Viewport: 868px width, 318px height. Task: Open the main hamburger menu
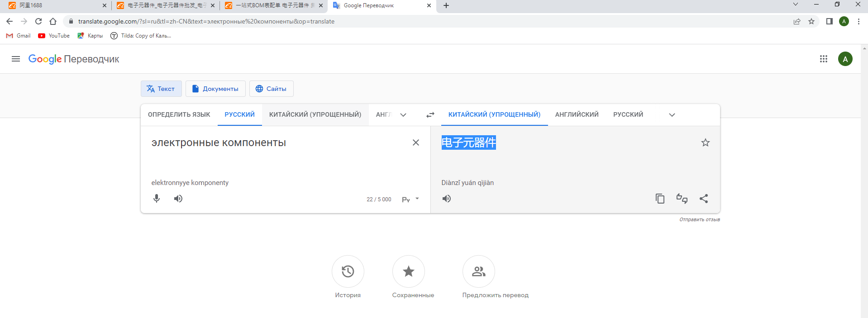[x=16, y=59]
